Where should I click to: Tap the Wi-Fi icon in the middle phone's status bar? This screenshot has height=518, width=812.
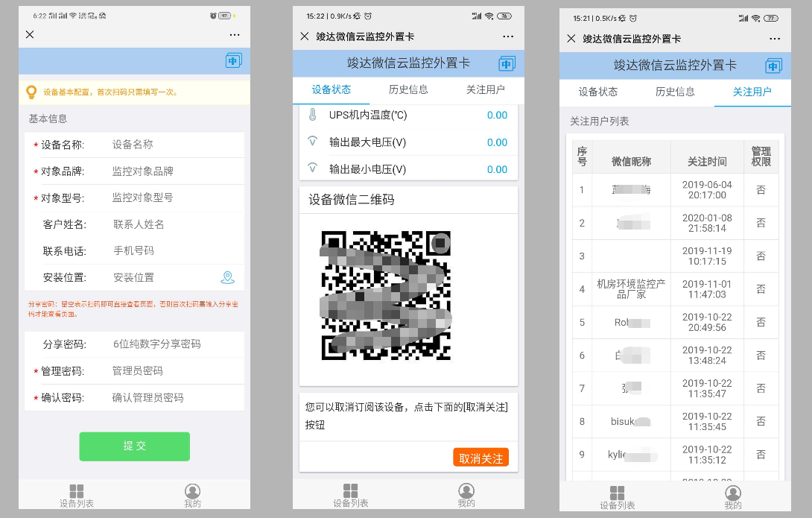click(489, 16)
